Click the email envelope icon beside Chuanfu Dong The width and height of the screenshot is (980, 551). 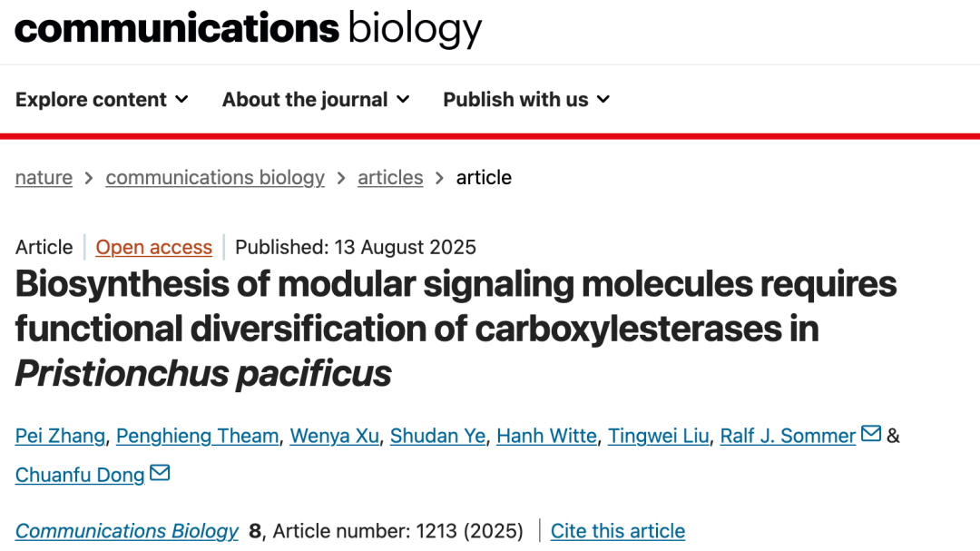(160, 472)
